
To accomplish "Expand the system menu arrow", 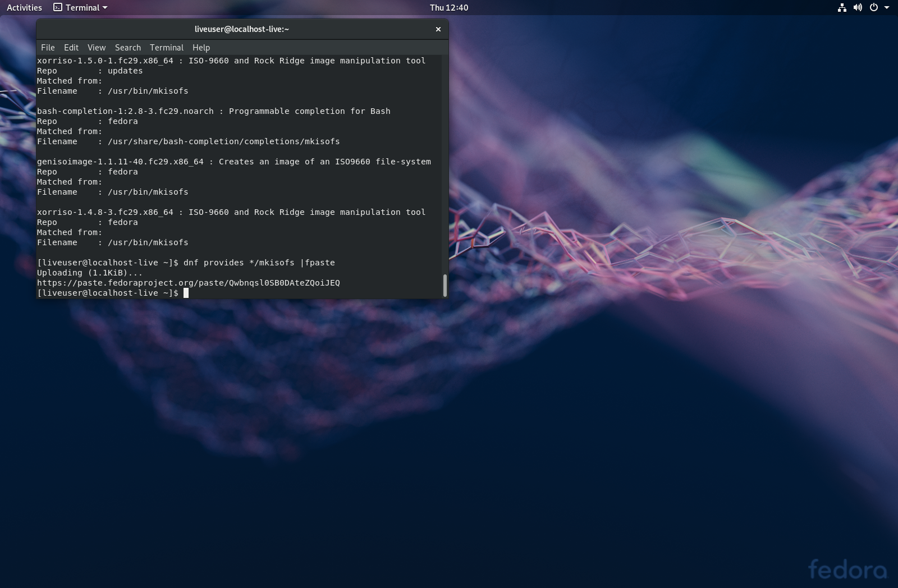I will 887,7.
